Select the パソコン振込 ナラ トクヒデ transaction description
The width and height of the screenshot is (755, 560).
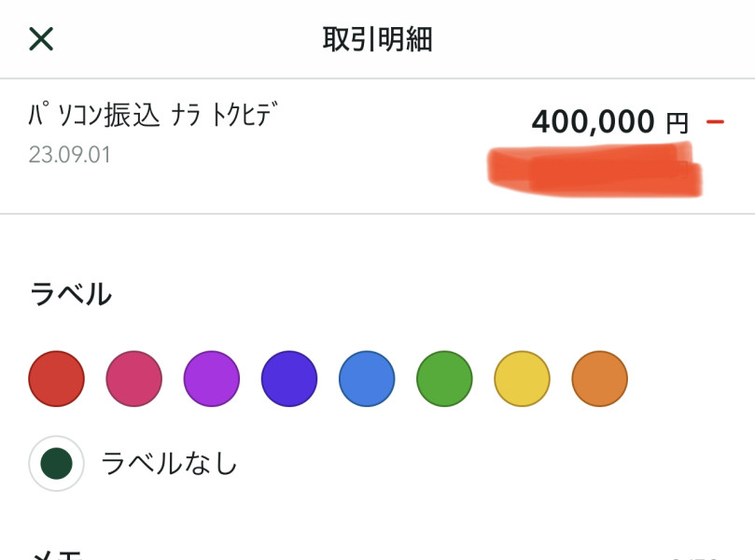(155, 117)
